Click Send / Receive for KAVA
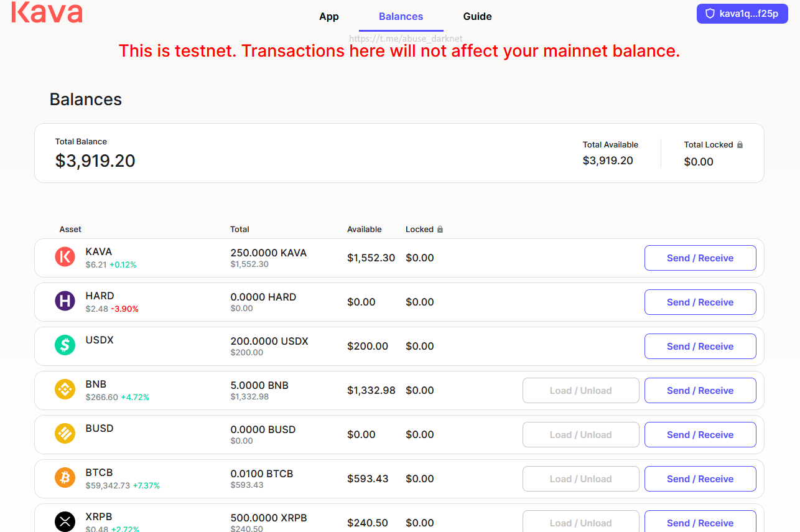This screenshot has width=800, height=532. pyautogui.click(x=700, y=258)
